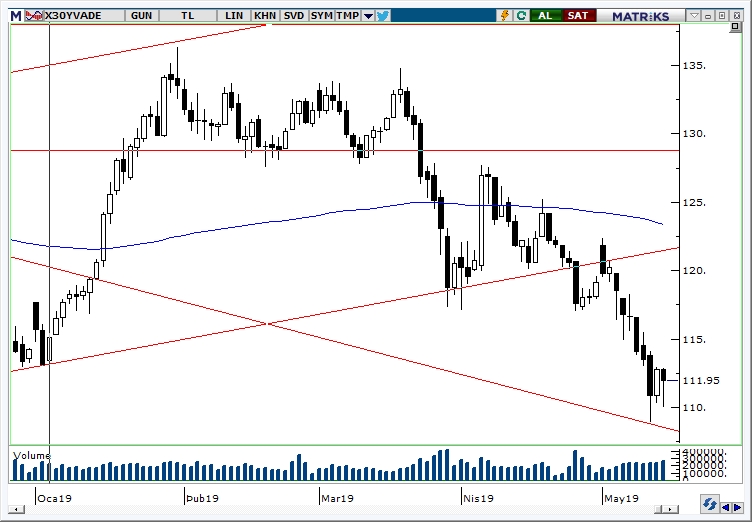Maximize the chart window
This screenshot has height=522, width=752.
click(722, 16)
